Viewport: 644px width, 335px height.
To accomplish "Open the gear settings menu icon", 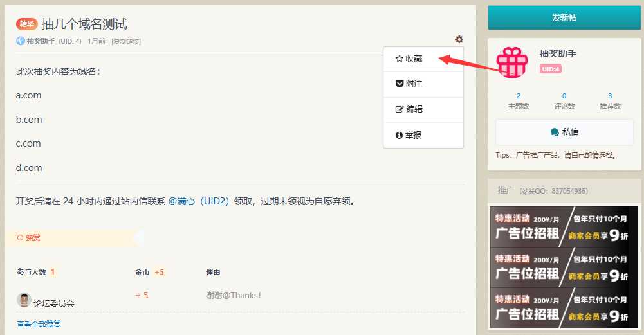I will (x=459, y=39).
